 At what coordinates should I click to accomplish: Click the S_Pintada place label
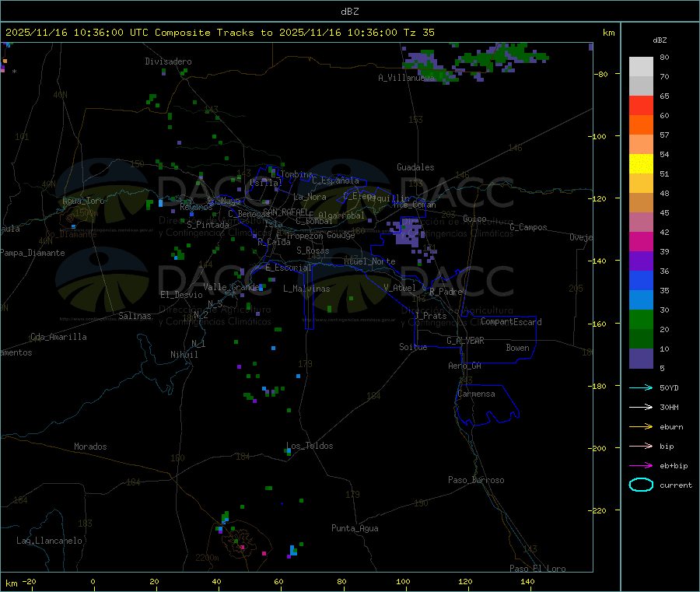[x=208, y=225]
